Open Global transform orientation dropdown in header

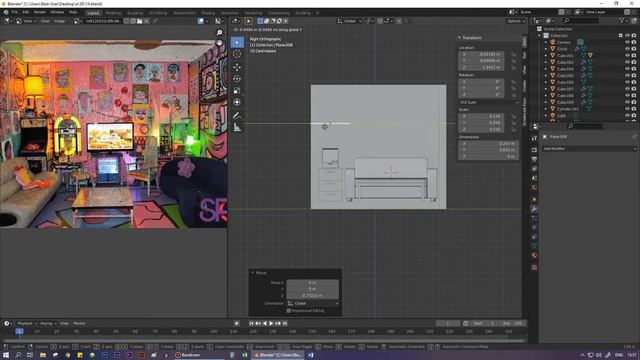click(x=349, y=21)
